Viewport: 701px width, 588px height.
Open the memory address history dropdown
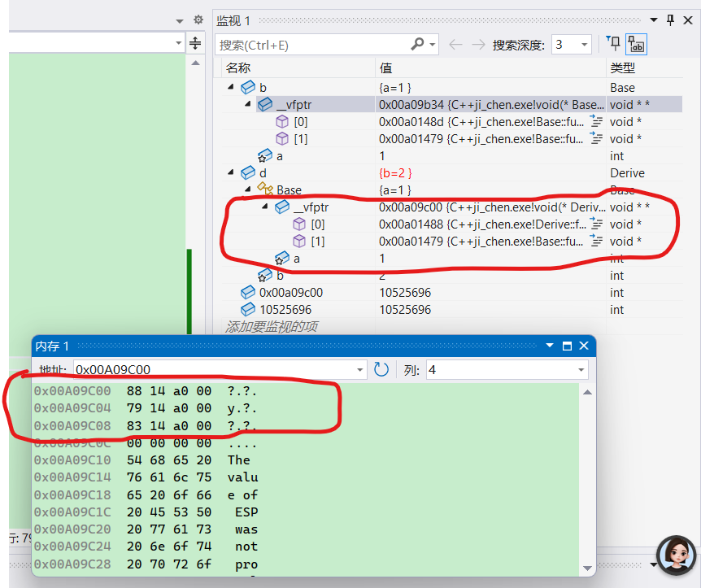359,370
